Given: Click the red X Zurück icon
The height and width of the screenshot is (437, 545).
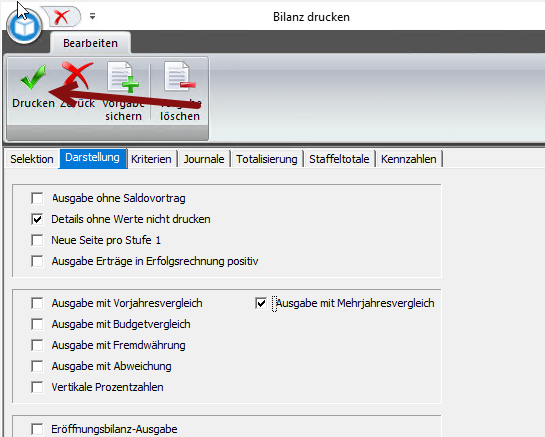Looking at the screenshot, I should point(77,75).
